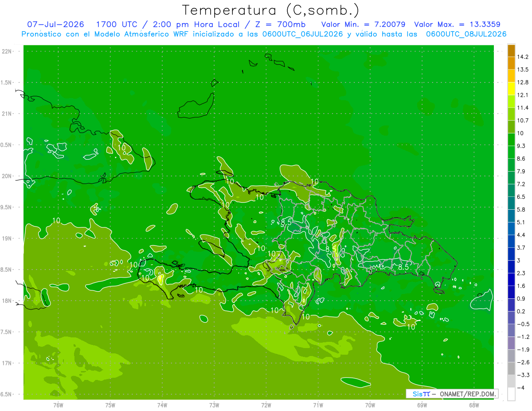This screenshot has height=411, width=532.
Task: Click the 'Valor Max. = 13.3359' text
Action: pyautogui.click(x=457, y=24)
